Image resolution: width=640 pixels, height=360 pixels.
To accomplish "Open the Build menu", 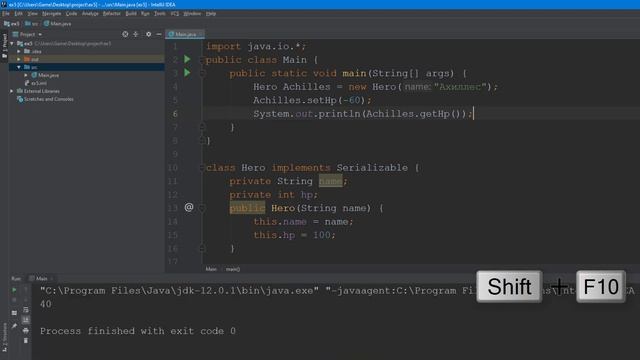I will click(131, 13).
